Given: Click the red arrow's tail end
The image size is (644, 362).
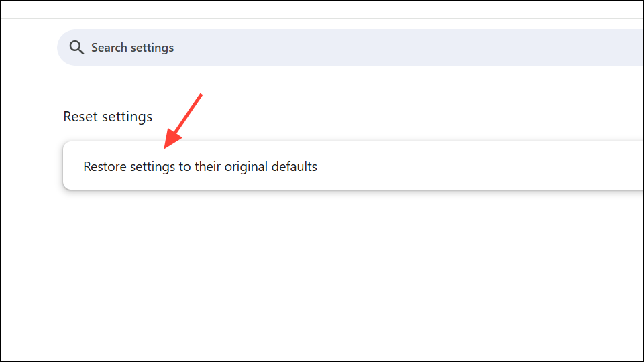Looking at the screenshot, I should 201,95.
